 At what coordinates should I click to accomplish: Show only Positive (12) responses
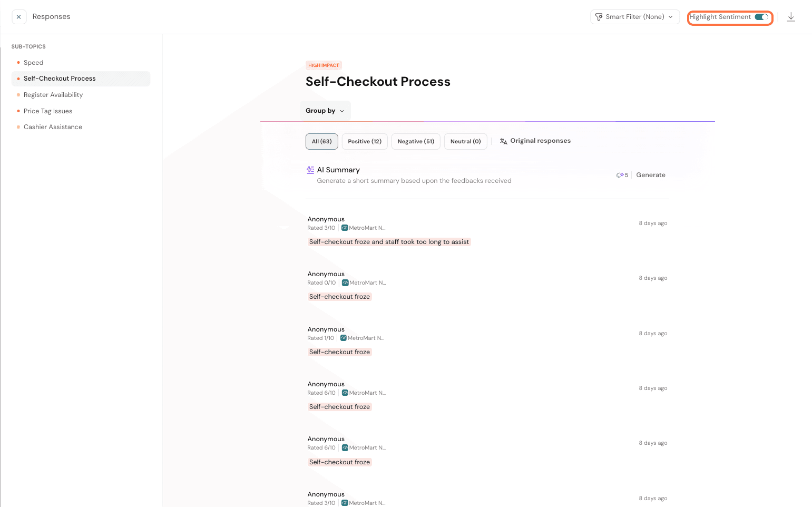coord(365,141)
